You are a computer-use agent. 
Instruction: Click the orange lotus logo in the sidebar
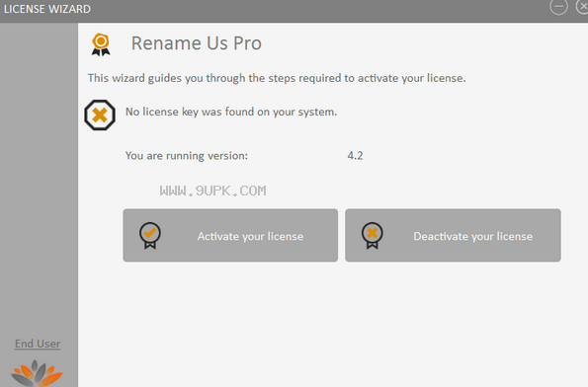pos(37,373)
